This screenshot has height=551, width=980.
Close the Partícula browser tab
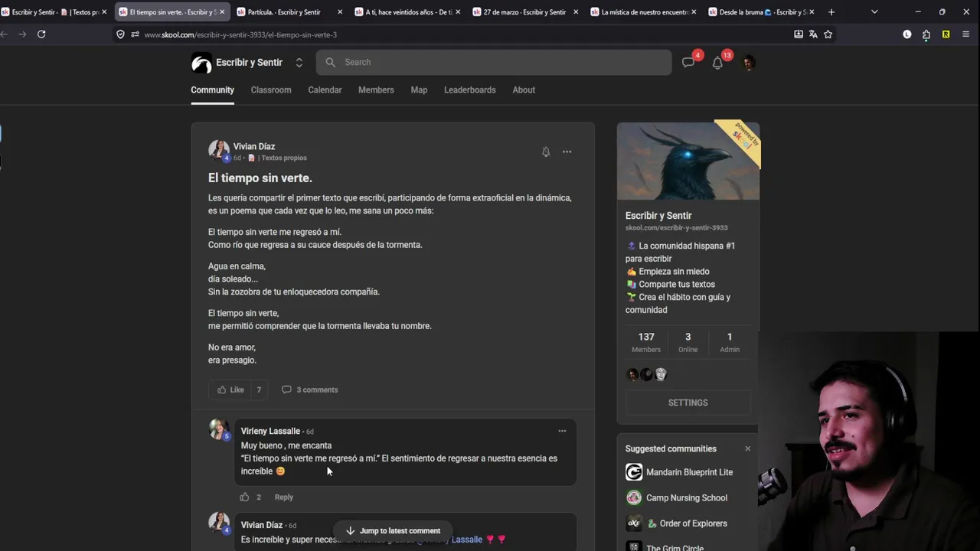pyautogui.click(x=340, y=12)
